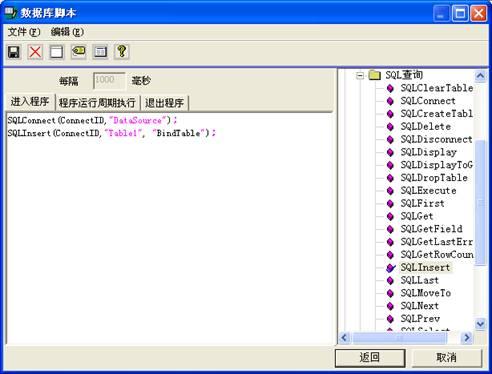Click the purple icon beside SQLClearTable
This screenshot has height=374, width=492.
[x=390, y=88]
